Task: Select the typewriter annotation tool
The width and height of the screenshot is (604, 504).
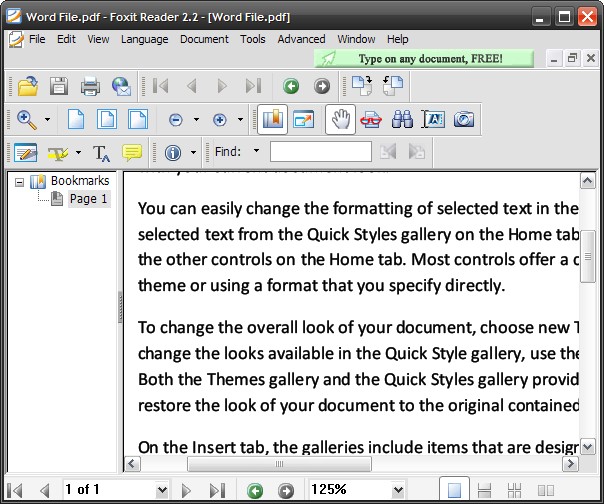Action: tap(25, 153)
